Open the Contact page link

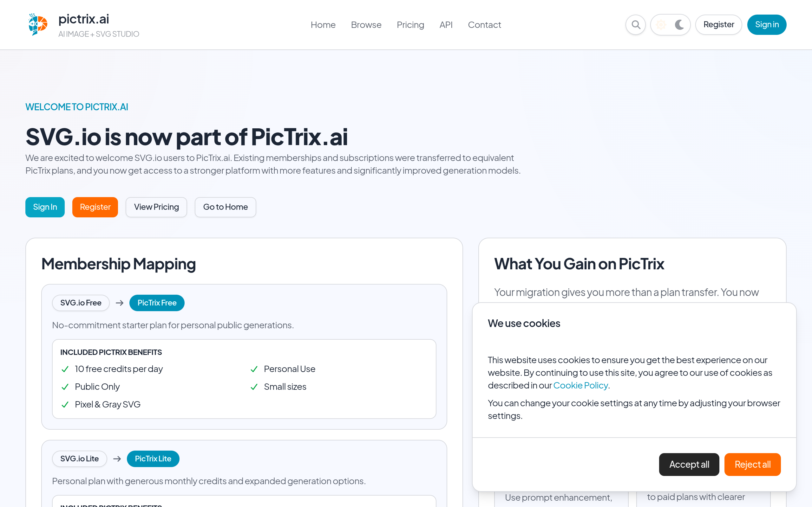point(484,24)
